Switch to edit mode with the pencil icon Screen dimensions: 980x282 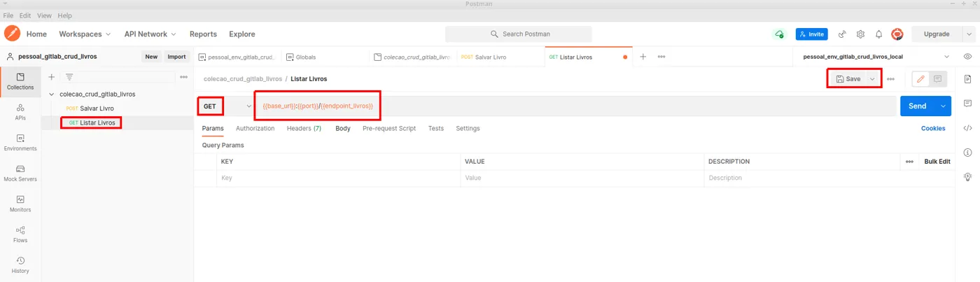(920, 79)
